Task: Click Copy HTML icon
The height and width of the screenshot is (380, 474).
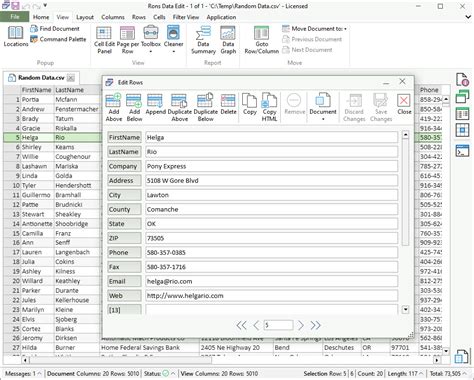Action: [x=269, y=107]
